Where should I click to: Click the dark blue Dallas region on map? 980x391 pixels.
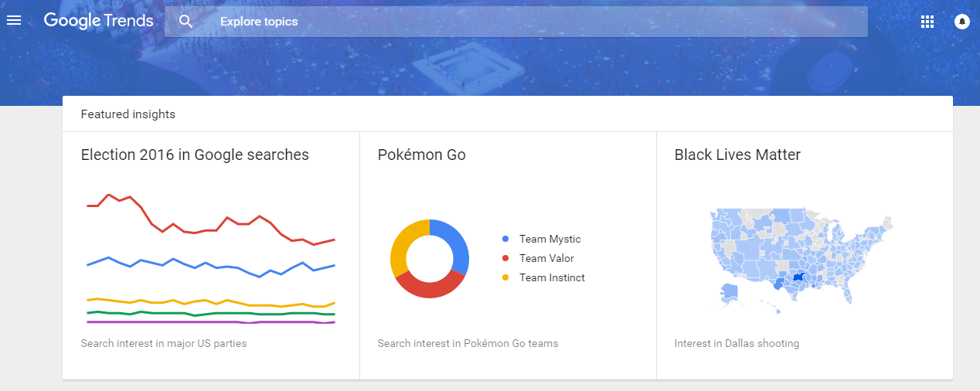(x=799, y=277)
